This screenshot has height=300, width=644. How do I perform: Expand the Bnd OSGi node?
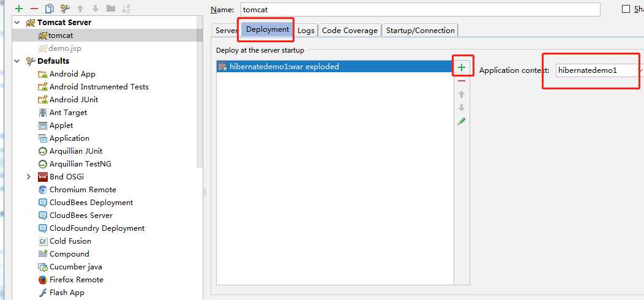pos(28,177)
